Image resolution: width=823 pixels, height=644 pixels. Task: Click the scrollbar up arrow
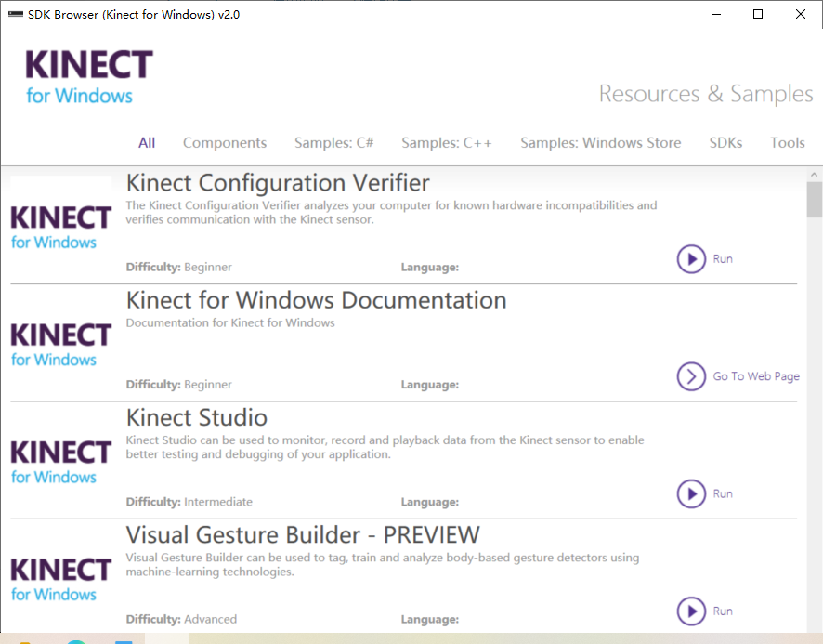pos(815,176)
